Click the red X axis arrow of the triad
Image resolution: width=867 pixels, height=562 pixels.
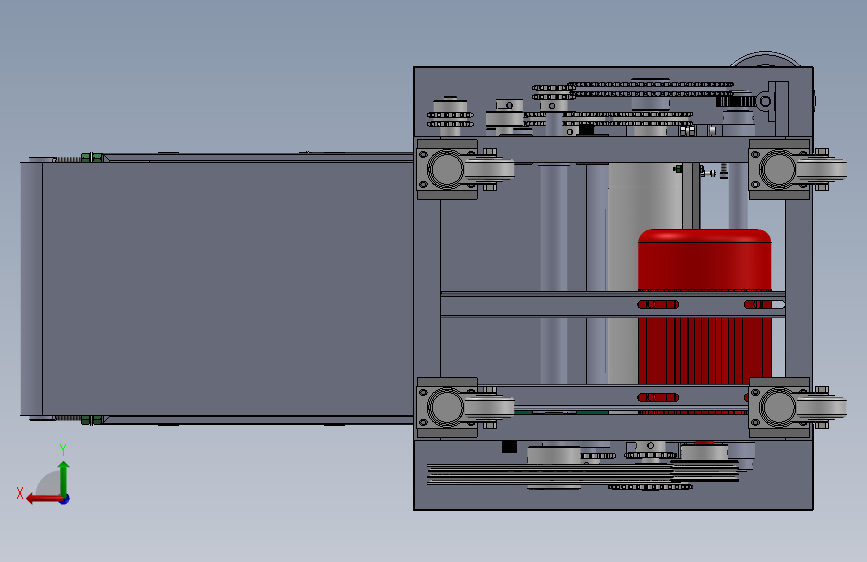(43, 499)
